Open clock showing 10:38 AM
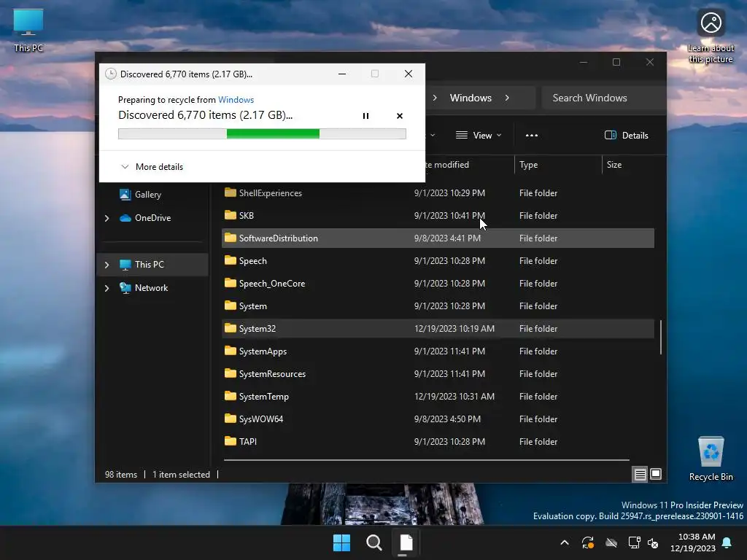 (x=693, y=542)
